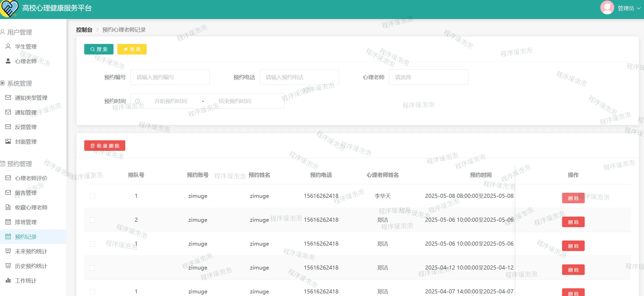
Task: Click the bar chart icon beside 工作统计
Action: [8, 281]
